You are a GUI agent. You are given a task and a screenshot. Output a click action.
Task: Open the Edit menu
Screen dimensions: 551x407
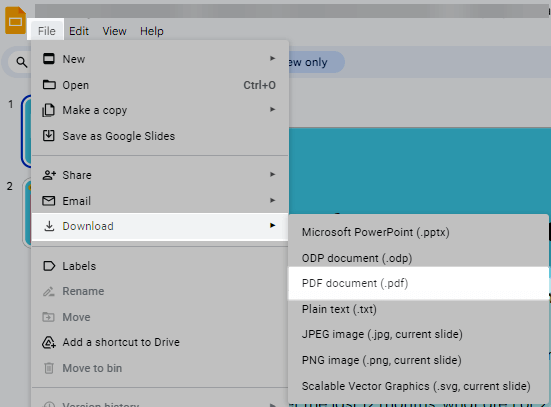click(x=79, y=31)
